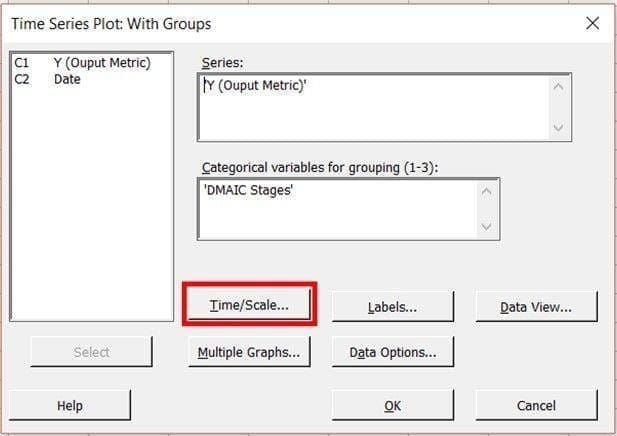Click the Categorical variables for grouping field

point(339,209)
